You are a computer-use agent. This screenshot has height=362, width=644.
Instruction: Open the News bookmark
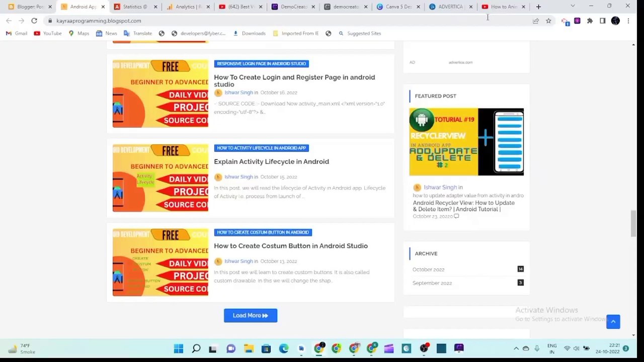point(107,33)
